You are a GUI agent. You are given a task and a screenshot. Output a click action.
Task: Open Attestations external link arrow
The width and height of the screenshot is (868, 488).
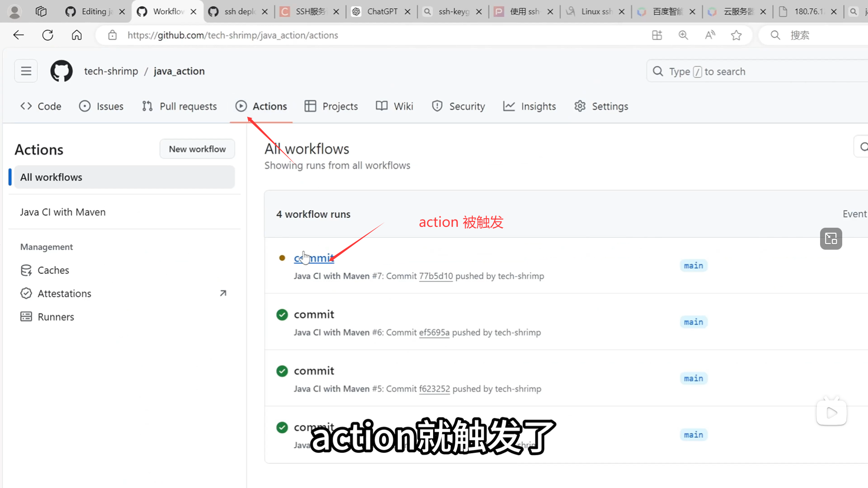click(223, 293)
